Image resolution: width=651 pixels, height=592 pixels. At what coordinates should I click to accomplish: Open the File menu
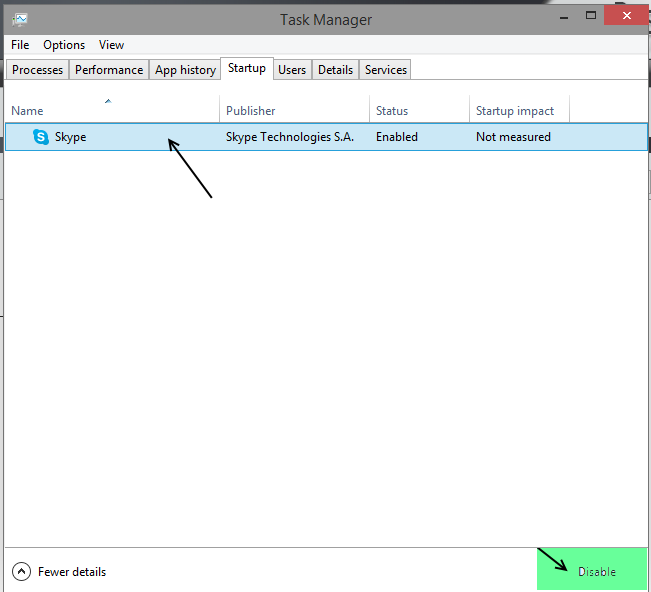tap(20, 45)
